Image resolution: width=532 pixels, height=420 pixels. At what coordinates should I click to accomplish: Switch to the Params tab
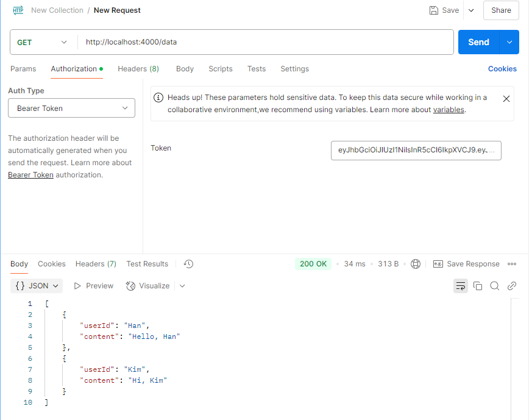(x=23, y=69)
